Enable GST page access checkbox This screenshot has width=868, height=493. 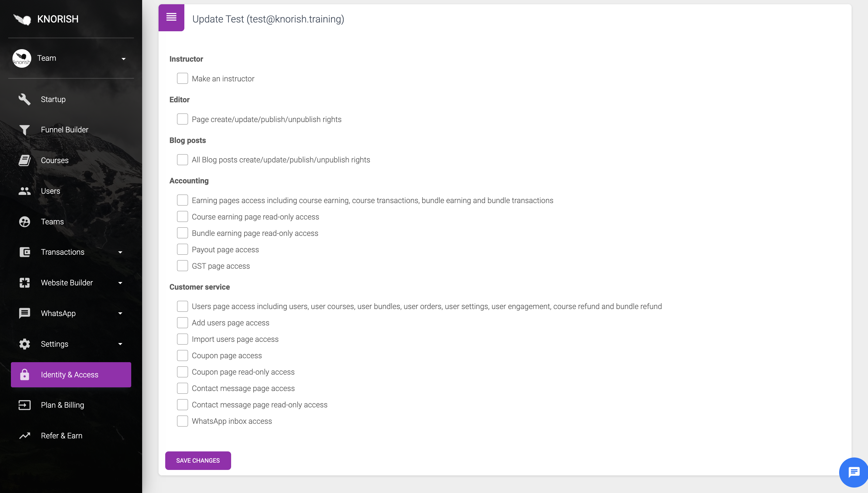pos(182,266)
